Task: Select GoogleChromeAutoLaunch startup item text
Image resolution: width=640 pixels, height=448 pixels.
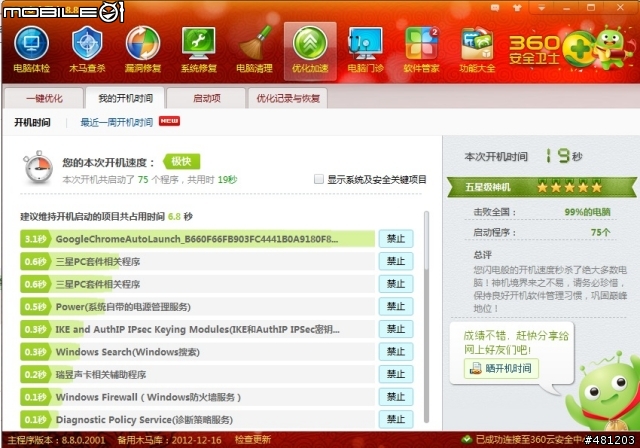Action: click(197, 239)
